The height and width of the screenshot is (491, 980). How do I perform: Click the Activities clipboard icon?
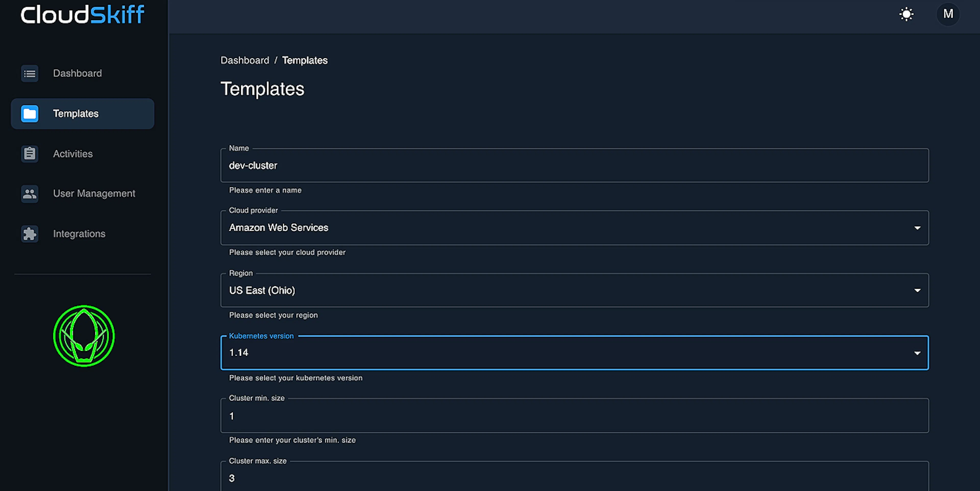pyautogui.click(x=30, y=154)
